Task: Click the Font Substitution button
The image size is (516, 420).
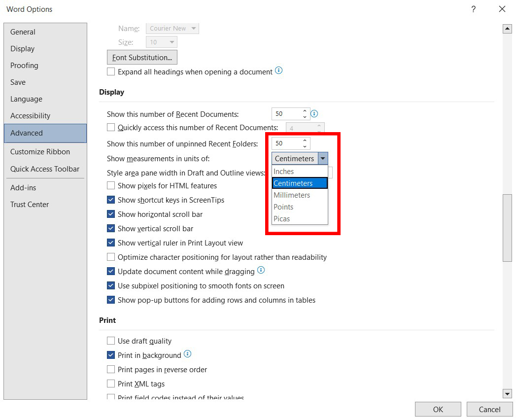Action: click(x=142, y=57)
